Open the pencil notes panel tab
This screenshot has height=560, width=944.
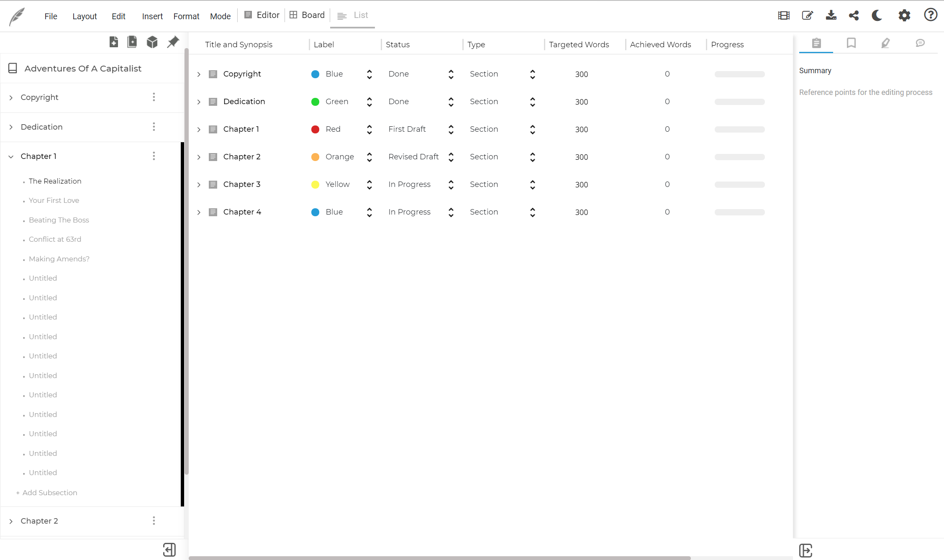(x=885, y=43)
